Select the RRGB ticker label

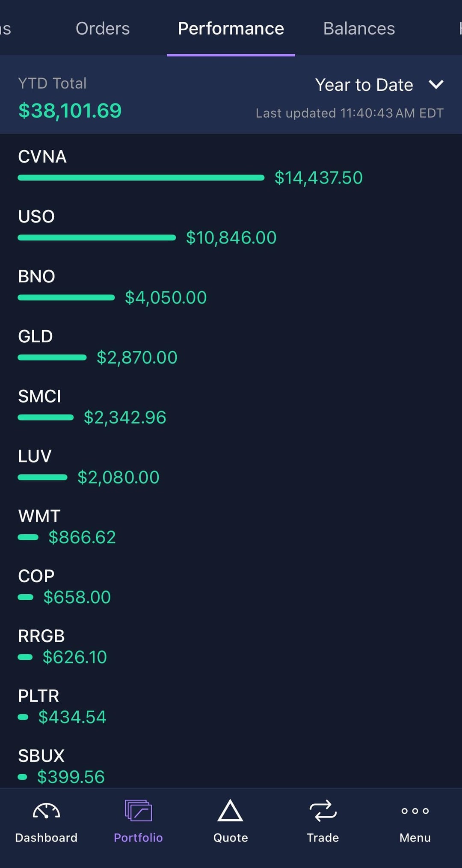click(x=41, y=636)
